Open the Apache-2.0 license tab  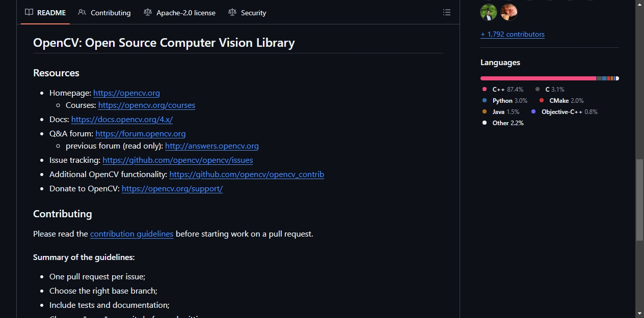pos(179,12)
